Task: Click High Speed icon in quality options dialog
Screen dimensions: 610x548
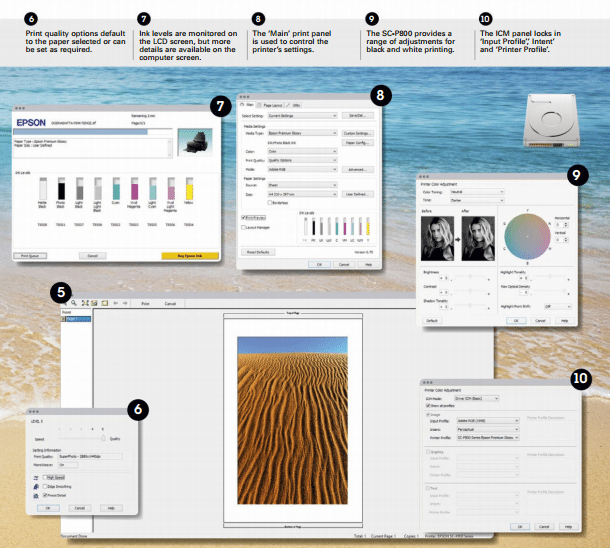Action: pyautogui.click(x=36, y=478)
